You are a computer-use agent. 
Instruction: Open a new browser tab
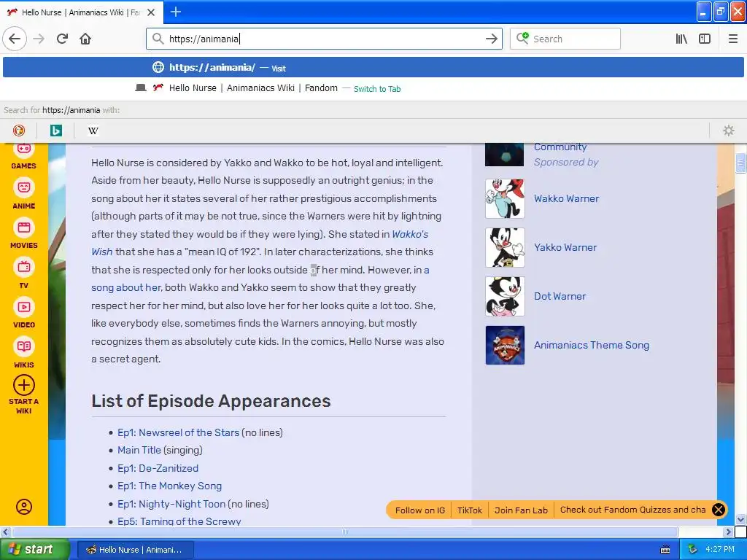pyautogui.click(x=176, y=12)
